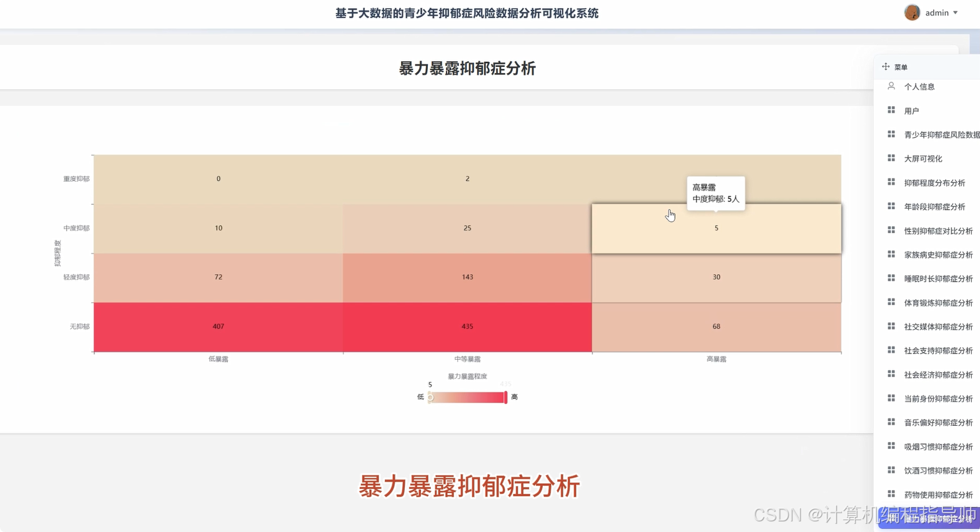This screenshot has height=532, width=980.
Task: Click heatmap cell with value 30
Action: tap(716, 278)
